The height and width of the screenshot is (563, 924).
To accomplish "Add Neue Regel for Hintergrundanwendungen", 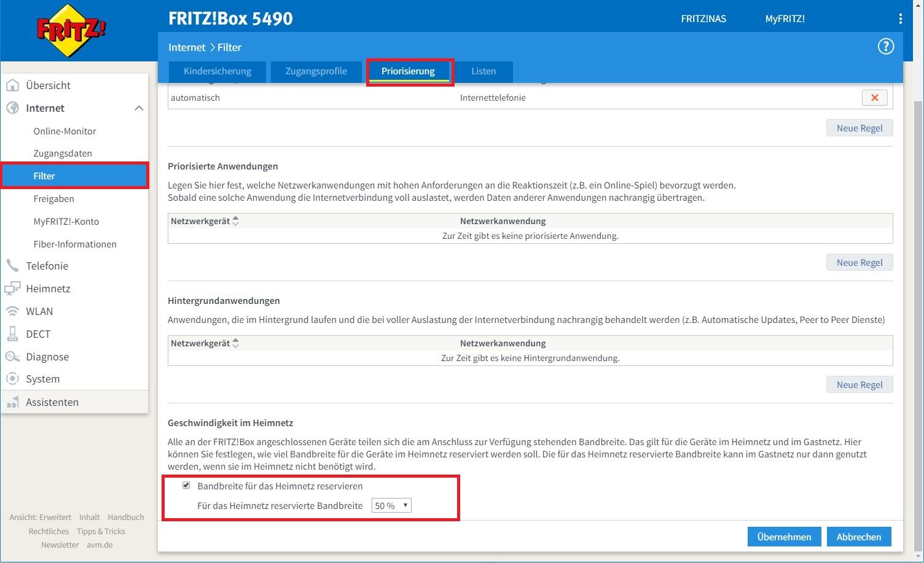I will pos(859,384).
